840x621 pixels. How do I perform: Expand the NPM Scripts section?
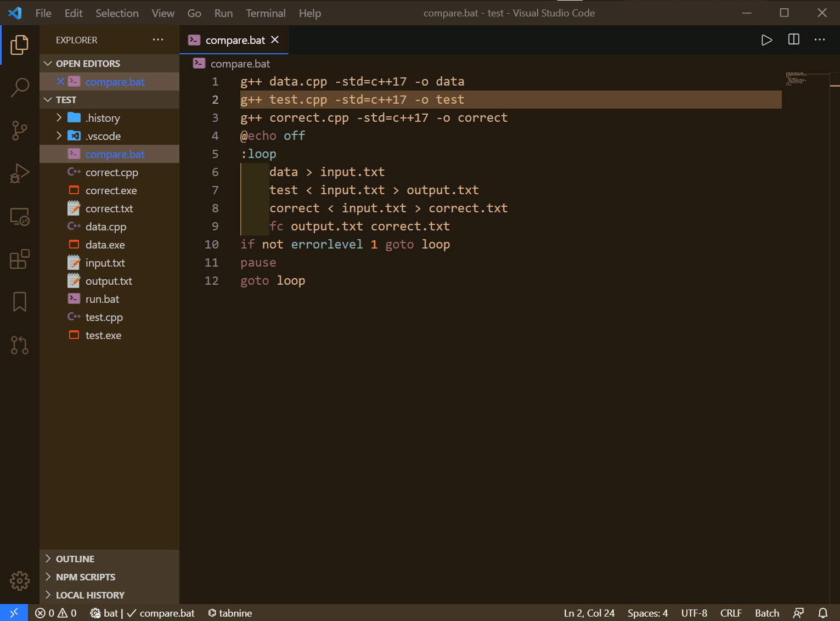click(109, 577)
